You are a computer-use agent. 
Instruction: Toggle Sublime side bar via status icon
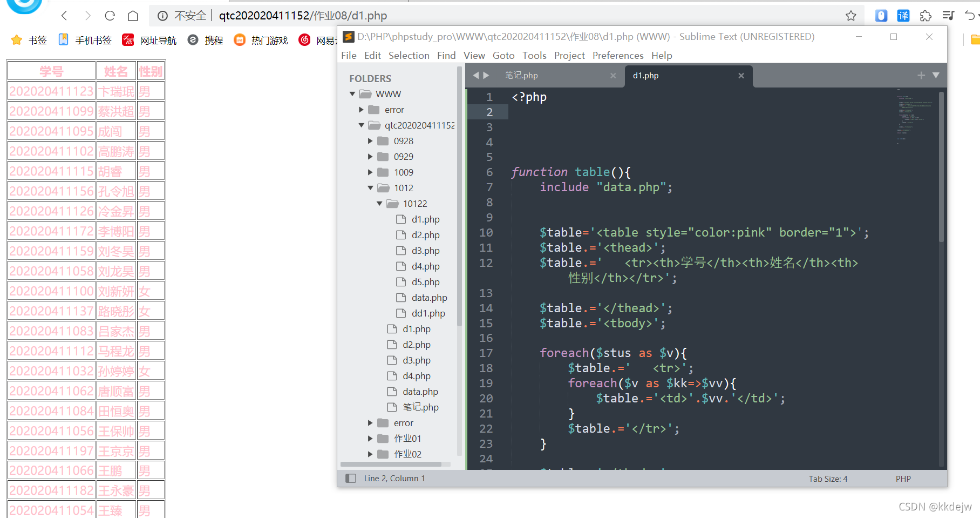coord(351,478)
